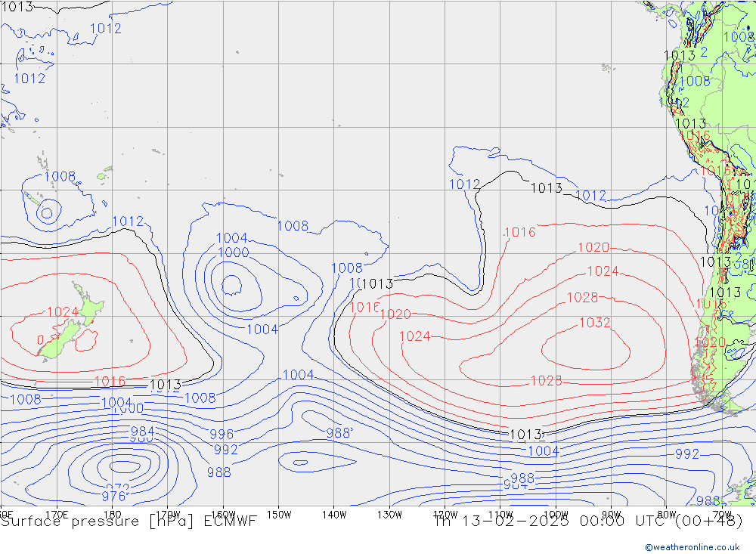Click the Surface pressure ECMWF title text
This screenshot has width=756, height=554.
[129, 521]
